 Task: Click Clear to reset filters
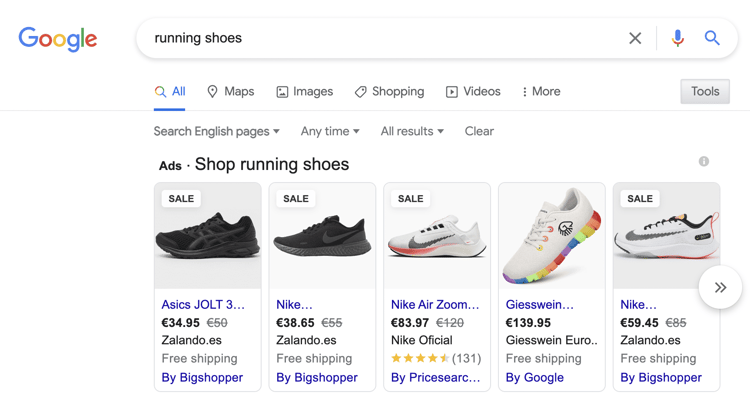(x=479, y=131)
